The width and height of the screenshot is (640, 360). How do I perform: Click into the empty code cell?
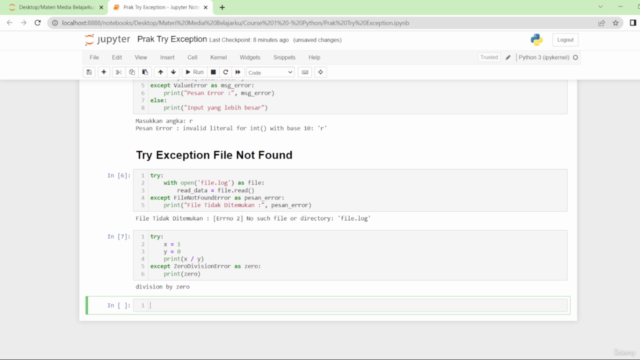pyautogui.click(x=350, y=305)
